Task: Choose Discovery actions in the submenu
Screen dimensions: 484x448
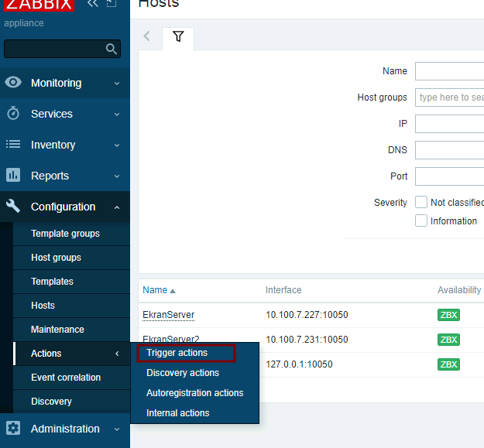Action: 183,373
